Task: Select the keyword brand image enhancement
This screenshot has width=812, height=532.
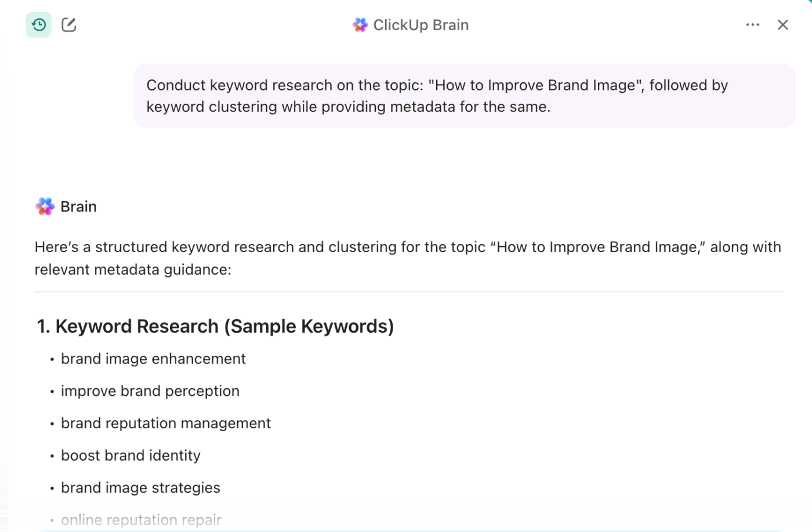Action: click(x=153, y=359)
